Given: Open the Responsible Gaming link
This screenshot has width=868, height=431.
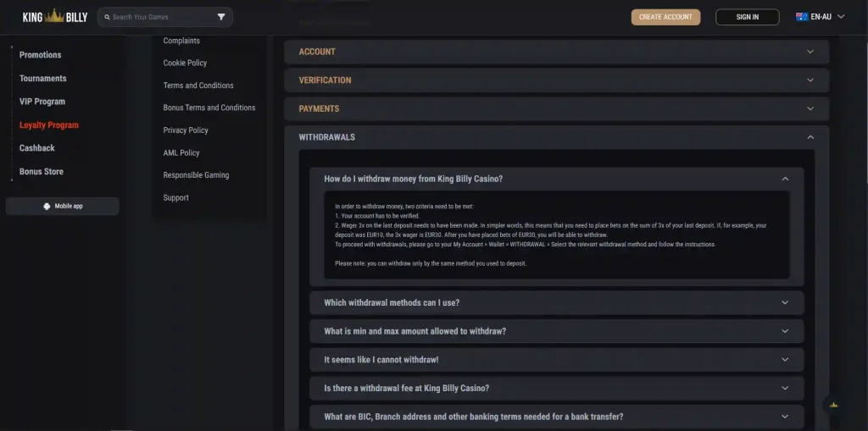Looking at the screenshot, I should point(196,174).
